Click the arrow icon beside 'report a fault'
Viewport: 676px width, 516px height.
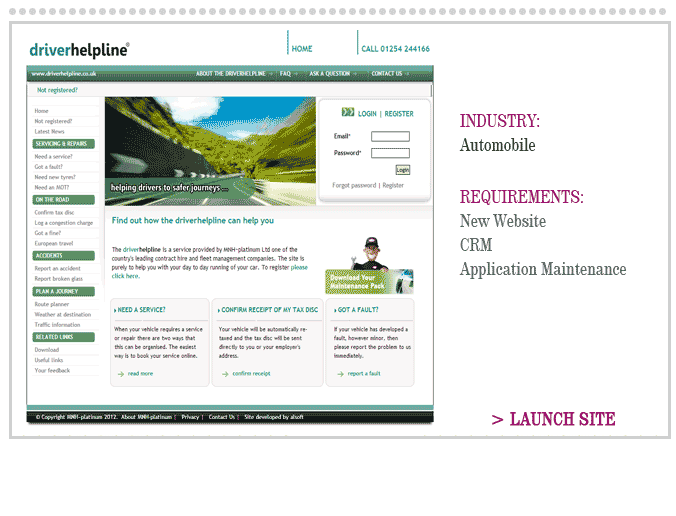(x=338, y=373)
